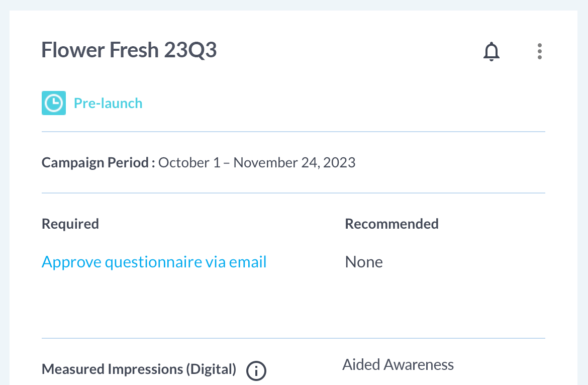The width and height of the screenshot is (588, 385).
Task: Click the light blue page background above card
Action: 294,5
